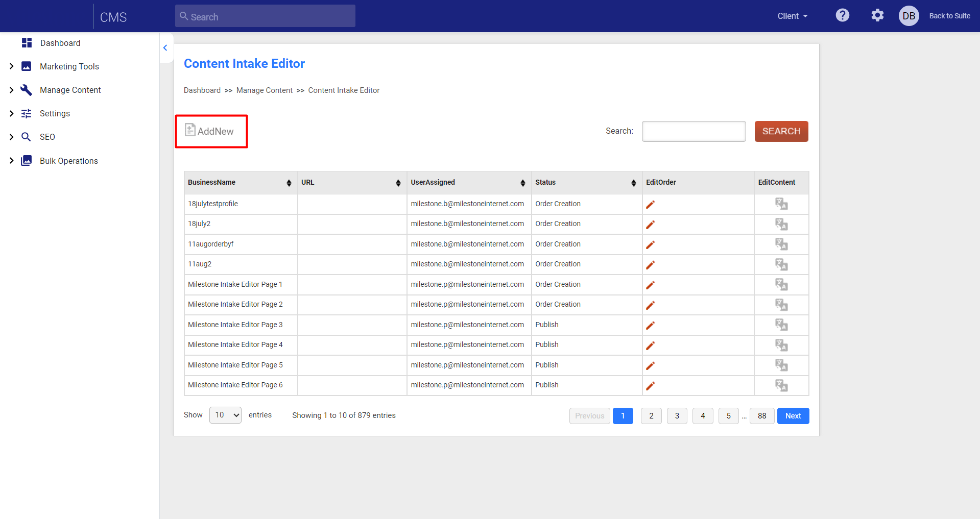The image size is (980, 519).
Task: Click the Previous page button
Action: coord(590,416)
